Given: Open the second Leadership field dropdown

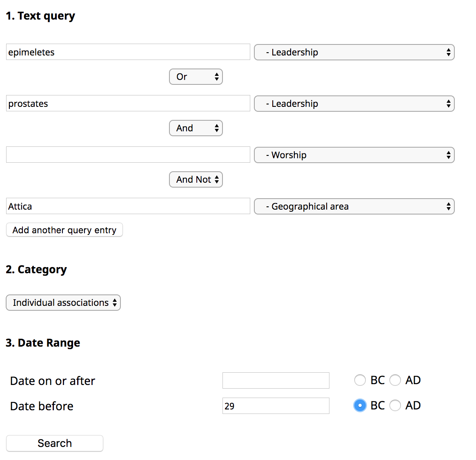Looking at the screenshot, I should click(354, 104).
